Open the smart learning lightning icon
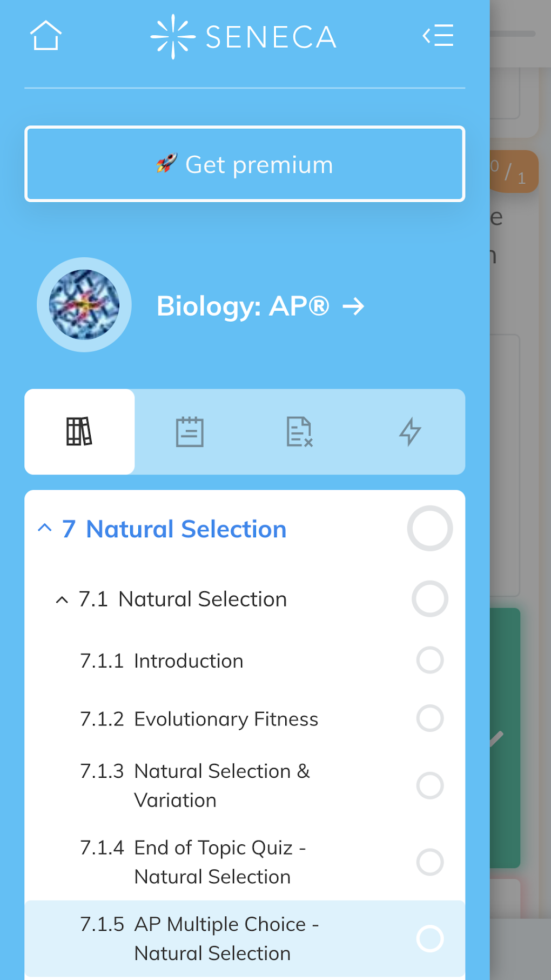Image resolution: width=551 pixels, height=980 pixels. (411, 431)
